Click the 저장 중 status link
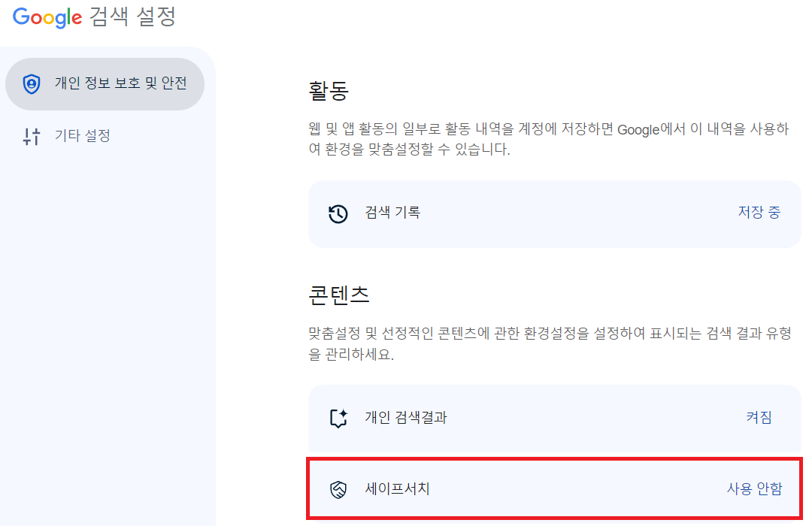812x526 pixels. pos(759,213)
